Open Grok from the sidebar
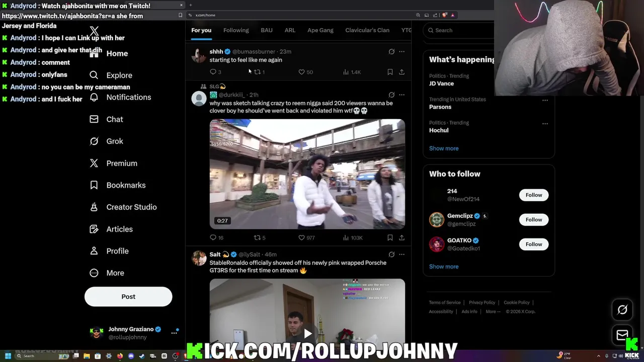This screenshot has width=644, height=362. pos(106,141)
